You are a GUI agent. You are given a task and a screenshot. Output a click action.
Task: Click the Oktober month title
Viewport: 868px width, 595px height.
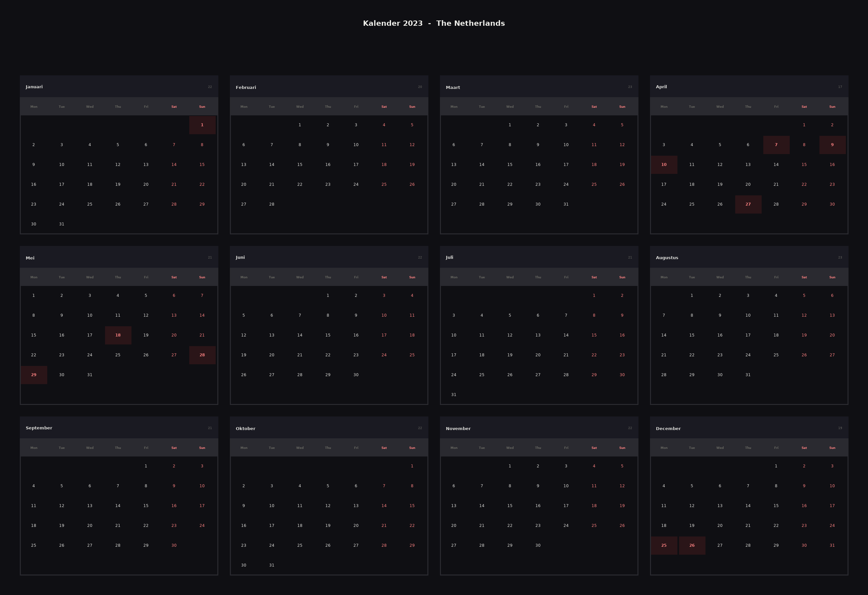pyautogui.click(x=245, y=429)
